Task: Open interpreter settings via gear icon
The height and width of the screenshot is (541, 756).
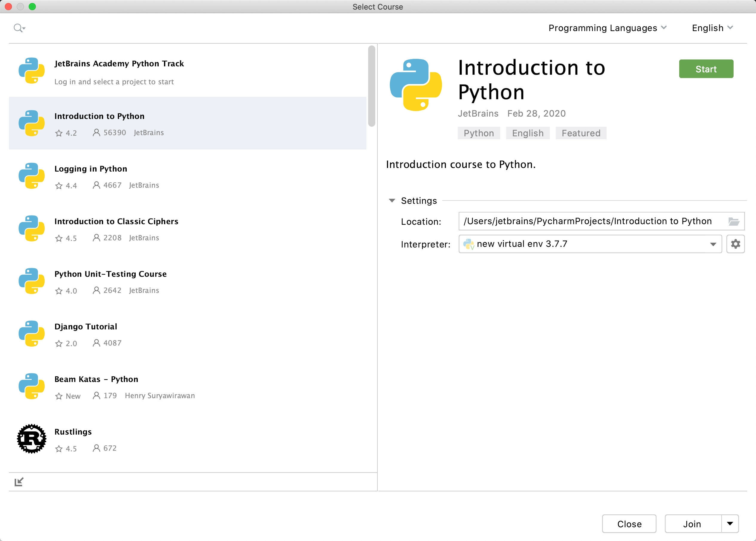Action: point(735,244)
